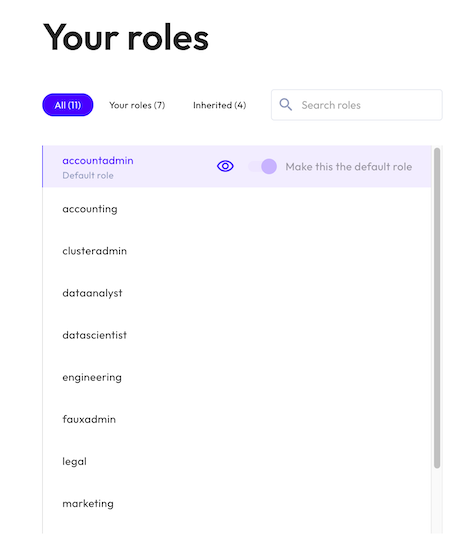Screen dimensions: 450x548
Task: Open the datascientist role
Action: tap(237, 335)
